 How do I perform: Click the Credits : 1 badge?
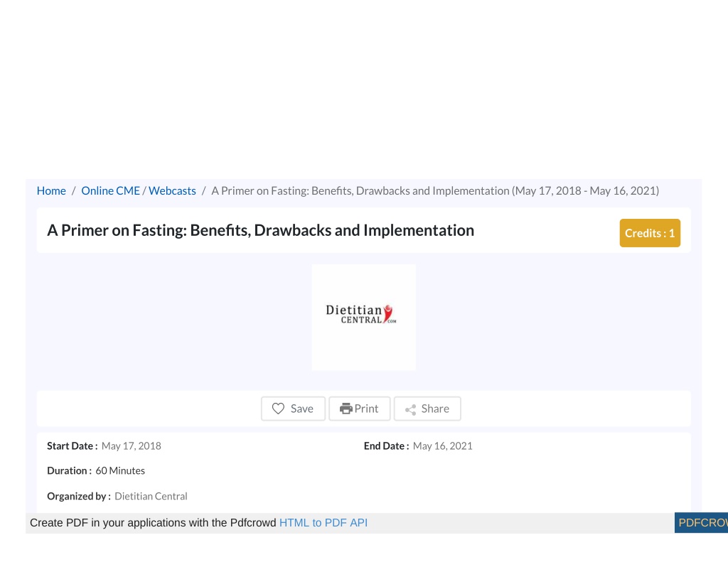(x=650, y=233)
